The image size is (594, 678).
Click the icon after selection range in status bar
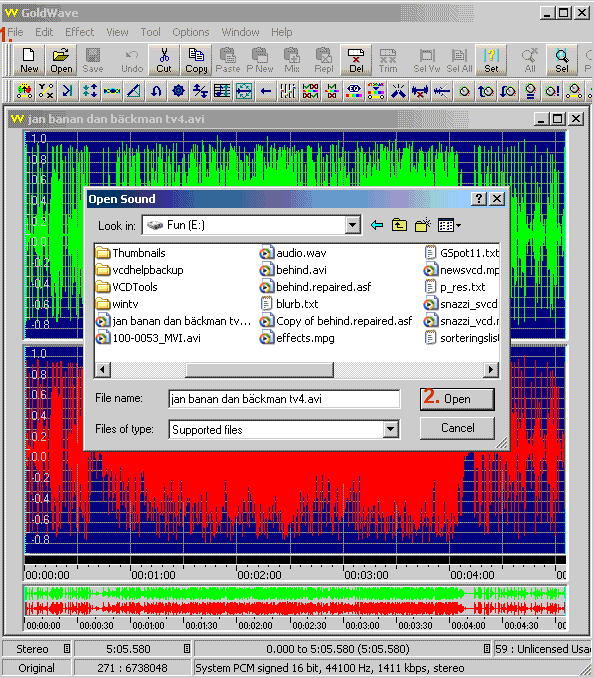[x=487, y=649]
